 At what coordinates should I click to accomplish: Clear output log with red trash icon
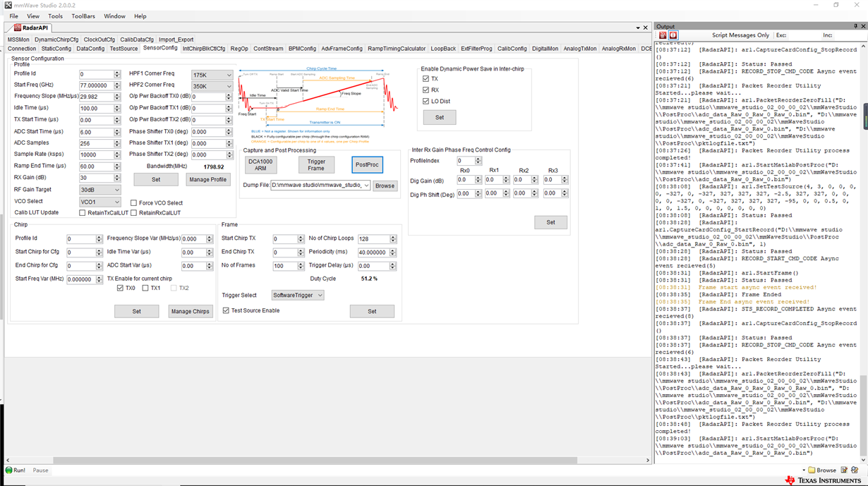pyautogui.click(x=662, y=35)
